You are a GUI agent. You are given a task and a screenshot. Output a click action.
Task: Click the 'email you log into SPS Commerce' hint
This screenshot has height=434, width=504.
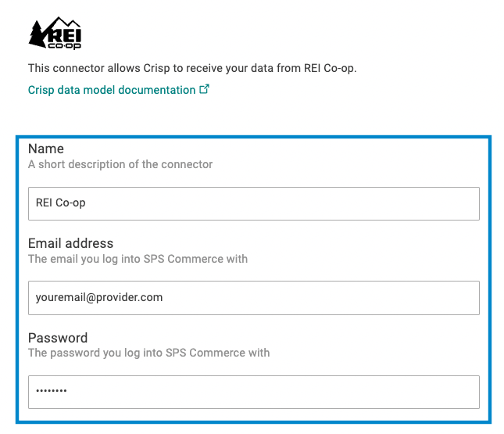(138, 259)
